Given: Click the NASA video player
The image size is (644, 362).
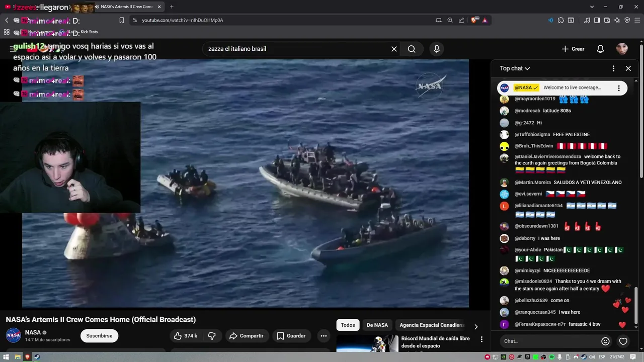Looking at the screenshot, I should [246, 184].
